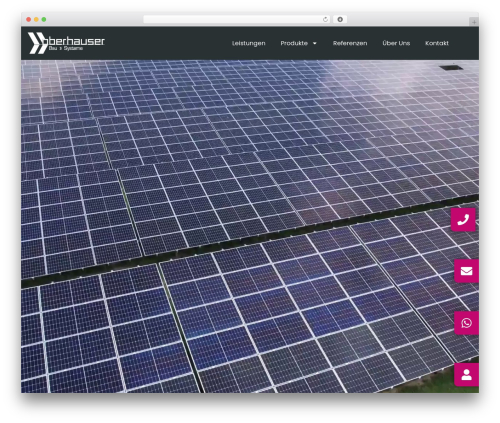Click the pink phone call icon
Image resolution: width=500 pixels, height=423 pixels.
(x=463, y=220)
